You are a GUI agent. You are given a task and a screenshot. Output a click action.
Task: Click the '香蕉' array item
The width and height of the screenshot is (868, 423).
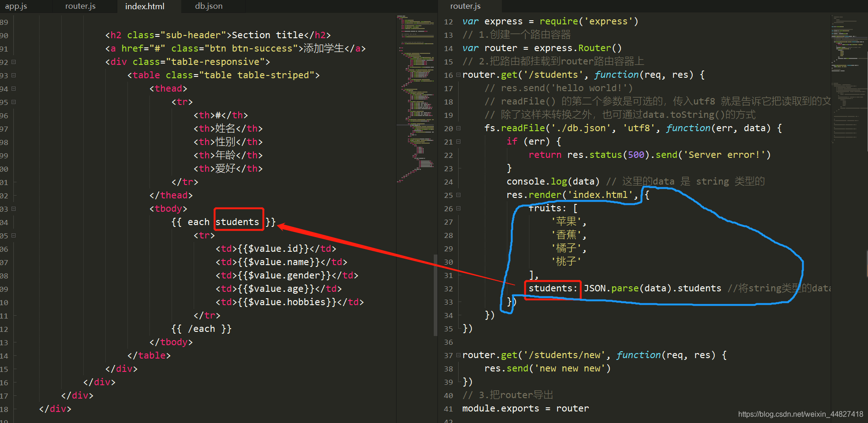coord(566,235)
